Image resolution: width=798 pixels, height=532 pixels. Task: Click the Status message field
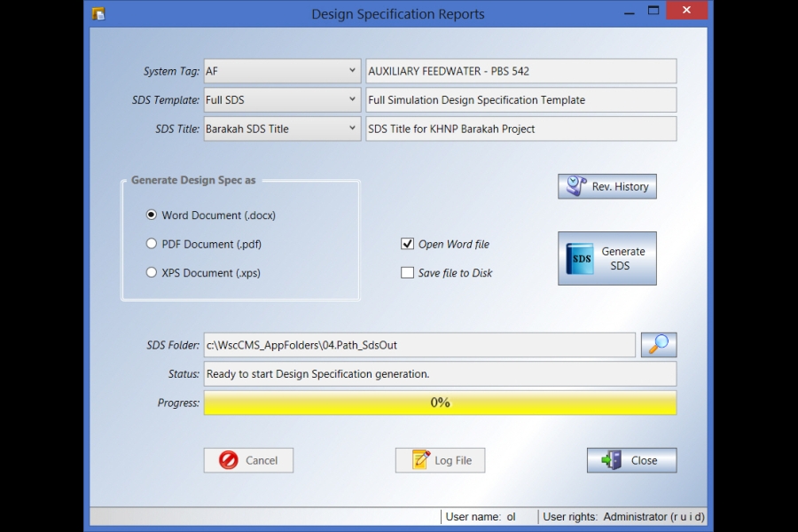click(440, 374)
